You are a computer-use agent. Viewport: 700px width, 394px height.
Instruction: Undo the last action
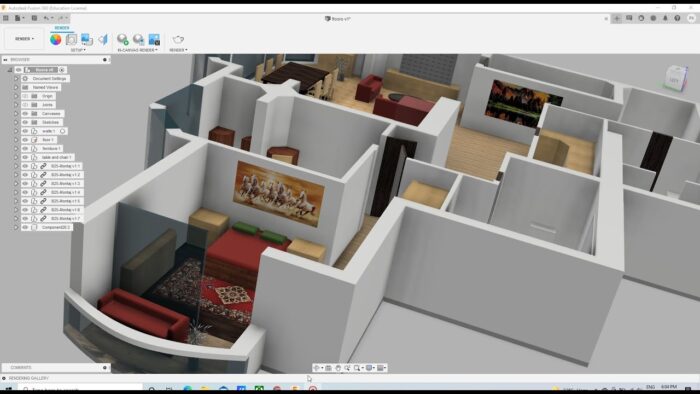(x=47, y=18)
